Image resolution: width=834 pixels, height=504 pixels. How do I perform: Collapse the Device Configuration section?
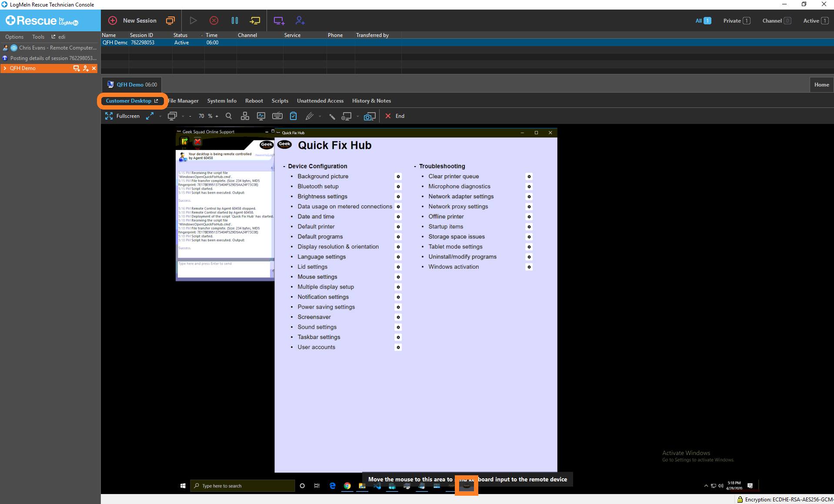point(284,167)
